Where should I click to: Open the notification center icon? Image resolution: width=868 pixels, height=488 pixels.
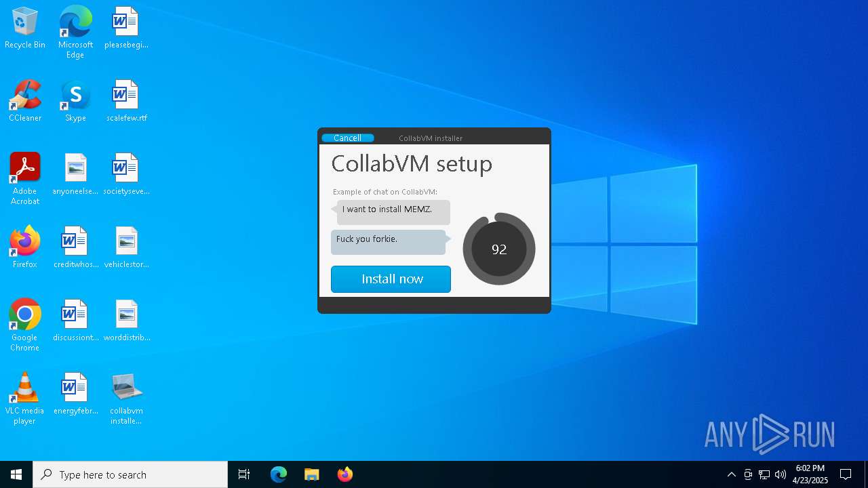pos(846,474)
